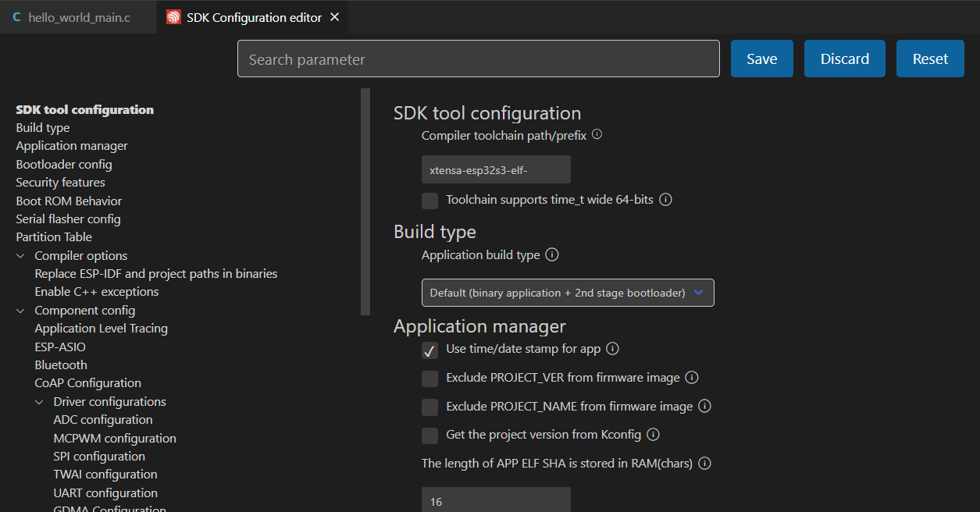Viewport: 980px width, 512px height.
Task: Click info icon for APP ELF SHA length
Action: [x=704, y=464]
